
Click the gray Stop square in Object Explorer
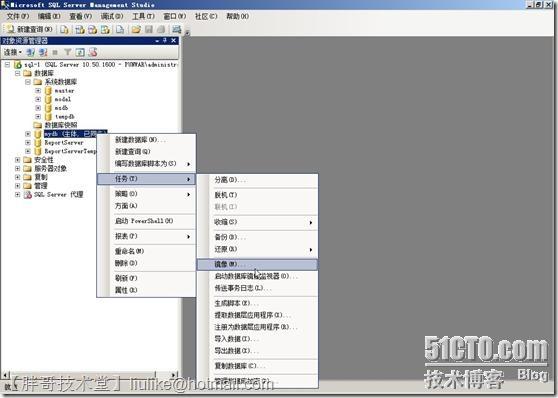55,53
